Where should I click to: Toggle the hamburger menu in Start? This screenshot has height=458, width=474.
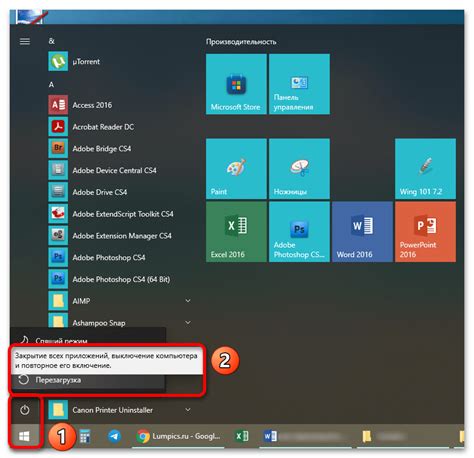click(x=25, y=41)
